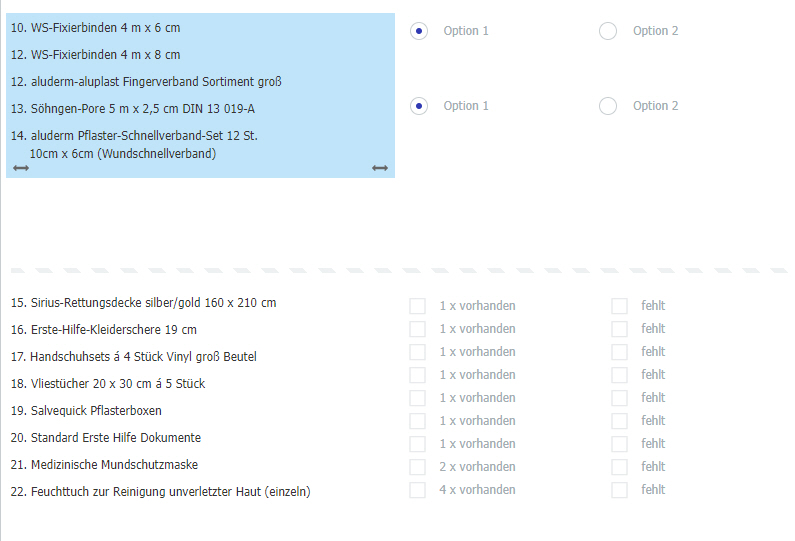Tick the '2 x vorhanden' checkbox
The width and height of the screenshot is (795, 541).
(x=417, y=467)
